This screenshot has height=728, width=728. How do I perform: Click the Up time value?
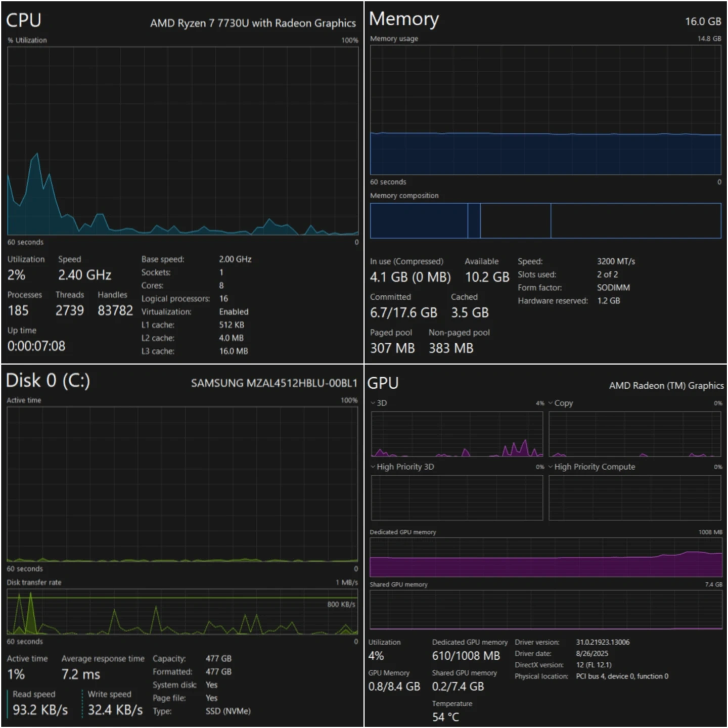[36, 346]
